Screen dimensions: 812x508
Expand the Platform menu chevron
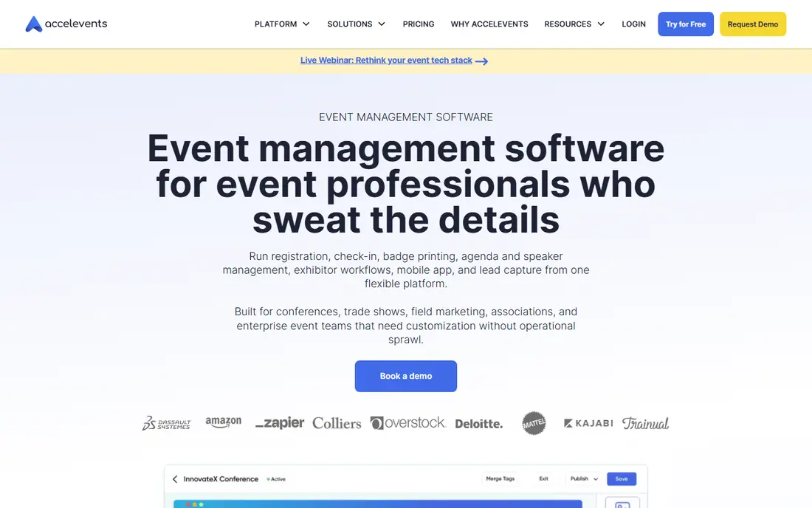(306, 24)
